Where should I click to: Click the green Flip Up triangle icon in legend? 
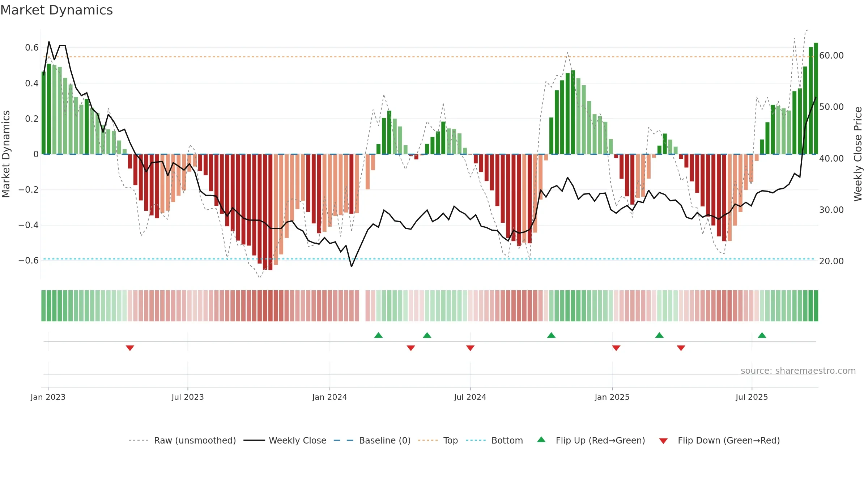[541, 440]
